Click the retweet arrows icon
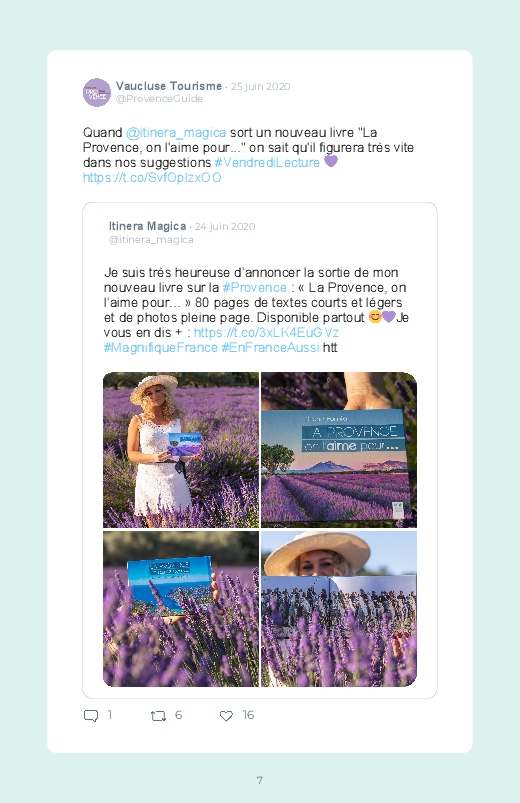Image resolution: width=520 pixels, height=803 pixels. pos(158,716)
